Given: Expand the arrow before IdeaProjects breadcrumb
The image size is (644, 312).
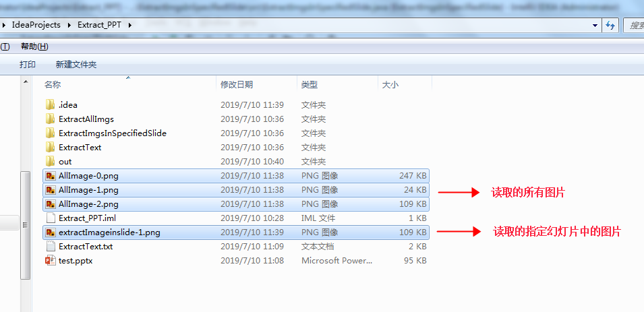Looking at the screenshot, I should pos(3,25).
